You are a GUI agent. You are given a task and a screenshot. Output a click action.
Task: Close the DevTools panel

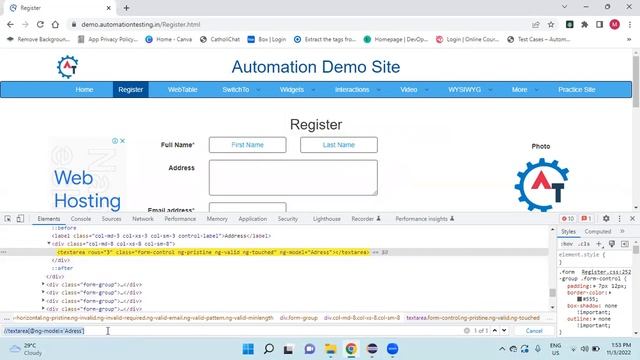(x=632, y=219)
